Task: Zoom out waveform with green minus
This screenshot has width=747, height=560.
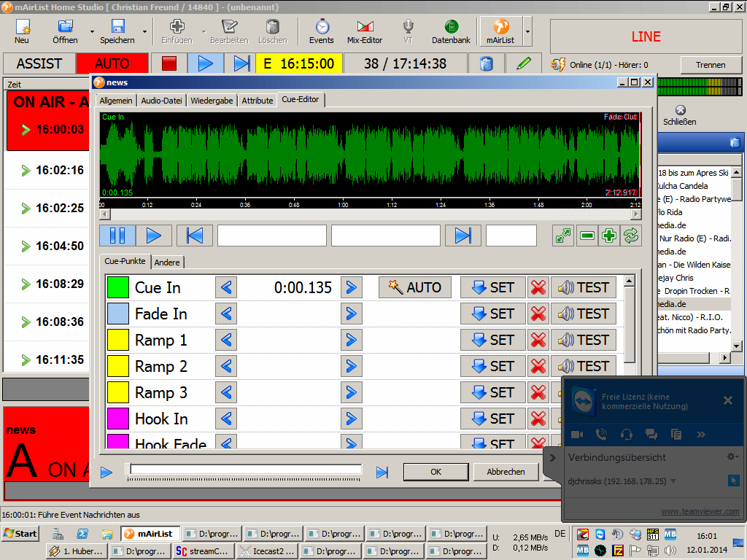Action: [587, 236]
